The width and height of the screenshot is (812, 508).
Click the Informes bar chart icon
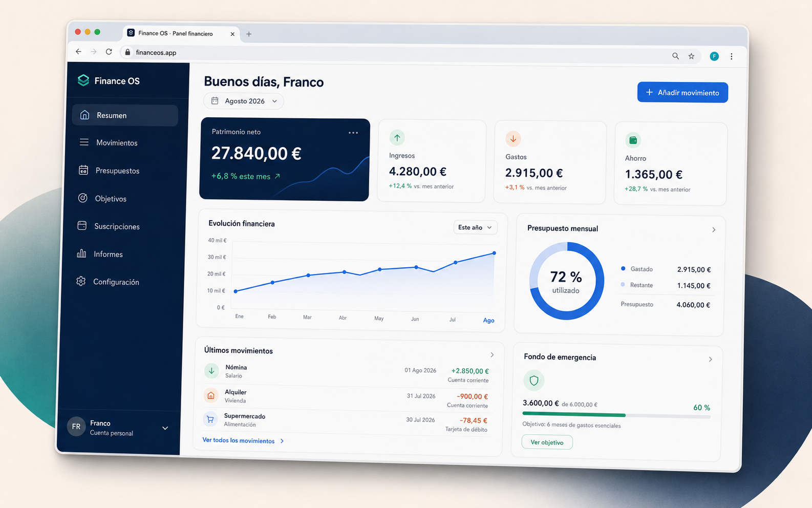click(81, 253)
